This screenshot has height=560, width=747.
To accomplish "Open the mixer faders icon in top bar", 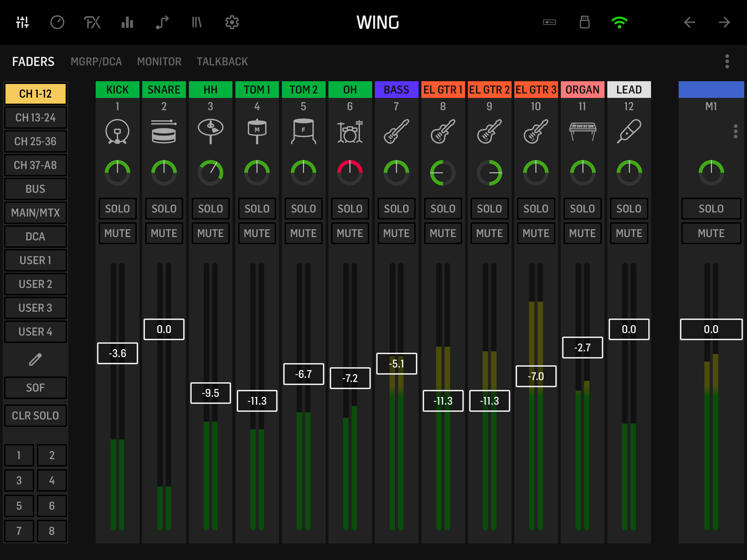I will coord(22,22).
